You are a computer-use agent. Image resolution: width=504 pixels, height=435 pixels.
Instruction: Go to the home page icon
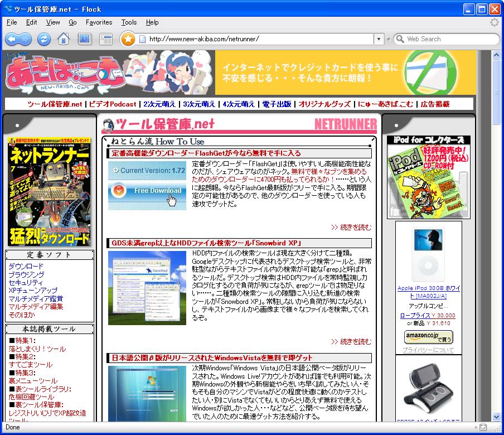point(64,39)
